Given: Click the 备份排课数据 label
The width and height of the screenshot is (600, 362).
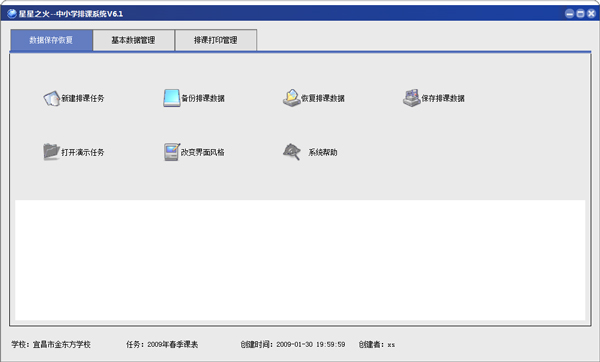Looking at the screenshot, I should tap(203, 98).
